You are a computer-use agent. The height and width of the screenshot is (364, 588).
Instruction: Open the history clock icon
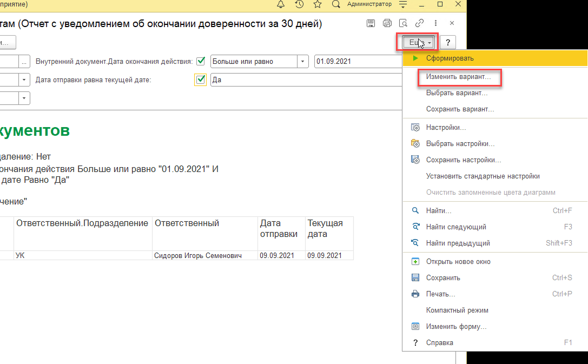tap(299, 4)
